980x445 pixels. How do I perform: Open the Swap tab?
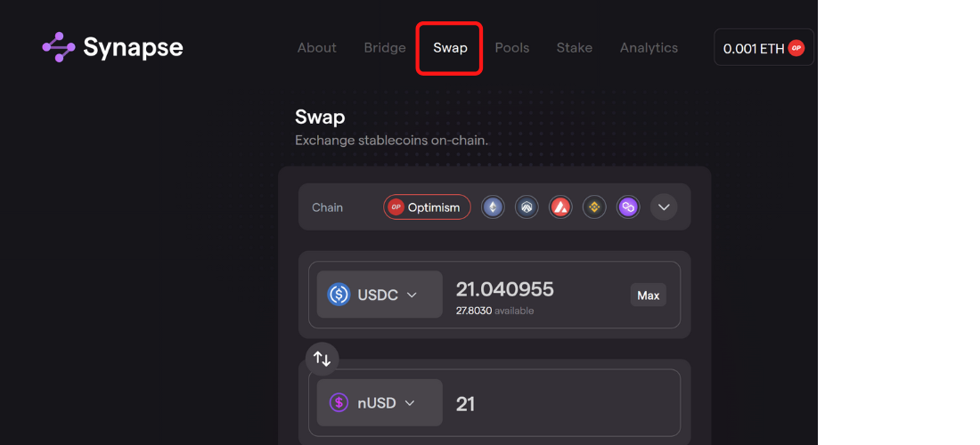coord(450,48)
